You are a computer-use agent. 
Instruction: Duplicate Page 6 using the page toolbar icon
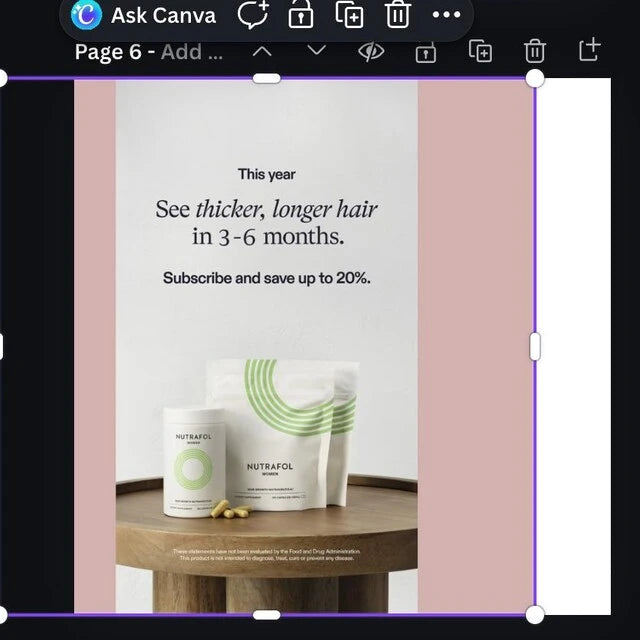[480, 51]
